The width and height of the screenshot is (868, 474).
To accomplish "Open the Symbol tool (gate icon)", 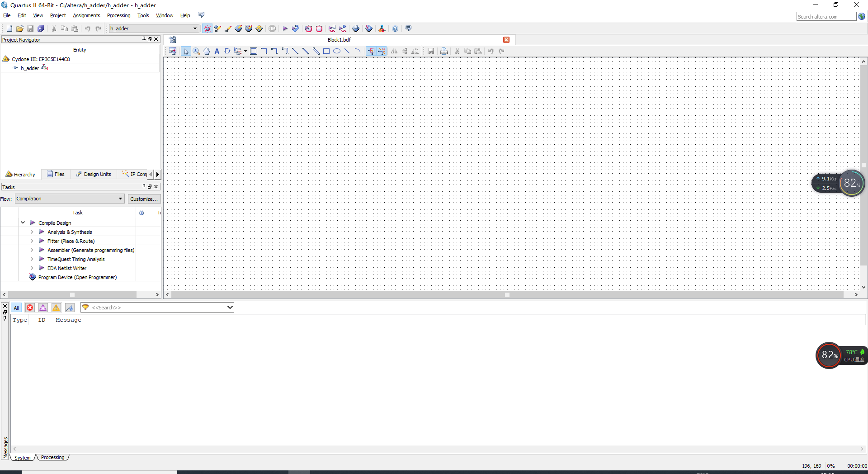I will (x=227, y=51).
